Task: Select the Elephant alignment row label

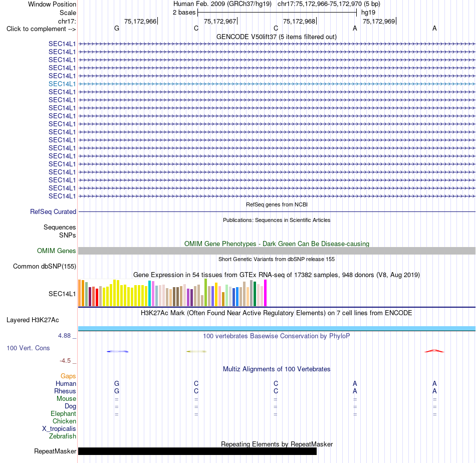Action: [x=63, y=413]
